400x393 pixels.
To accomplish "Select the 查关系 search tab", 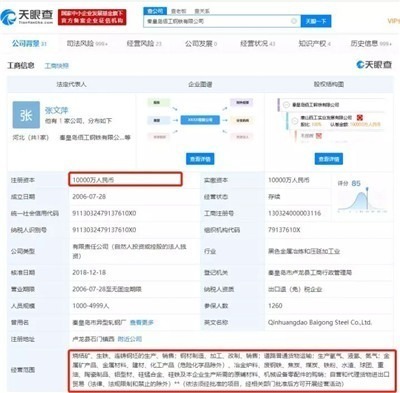I will click(202, 11).
